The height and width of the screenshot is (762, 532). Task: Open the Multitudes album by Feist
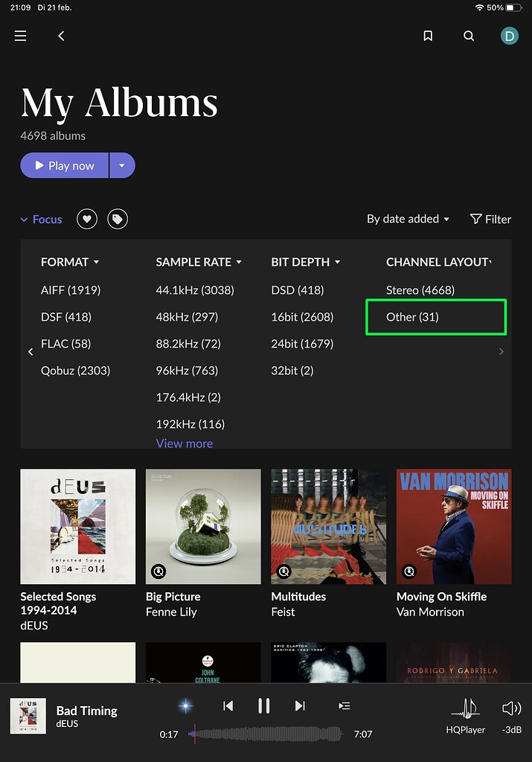(328, 526)
